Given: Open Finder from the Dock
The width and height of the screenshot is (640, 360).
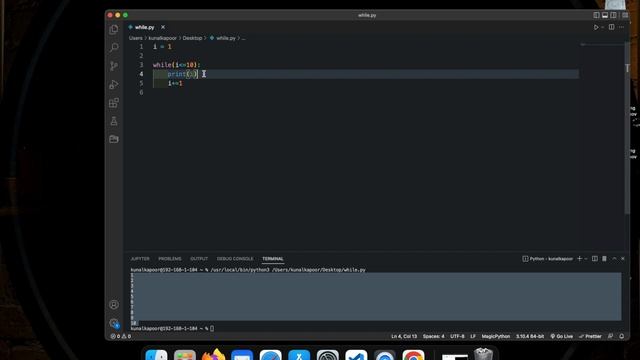Looking at the screenshot, I should point(156,355).
